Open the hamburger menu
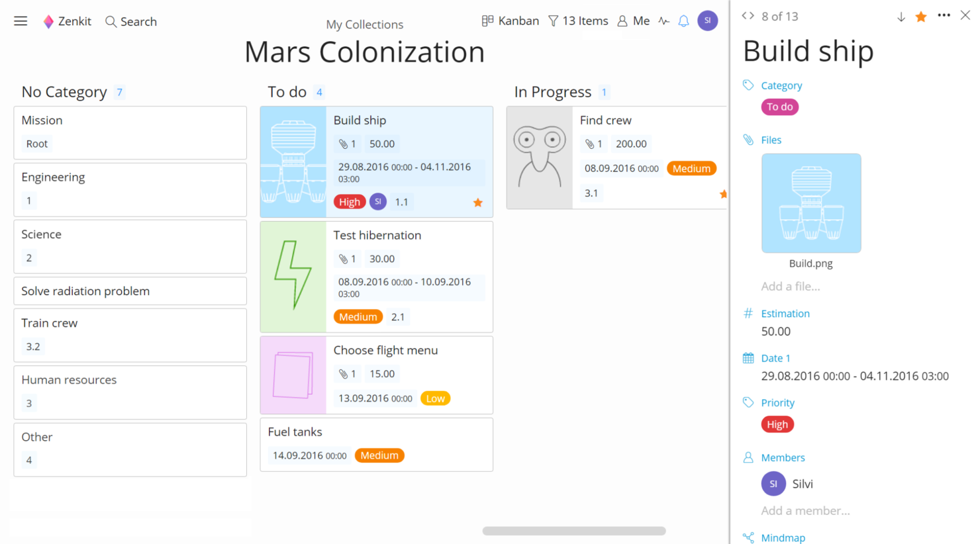This screenshot has width=980, height=544. [20, 21]
